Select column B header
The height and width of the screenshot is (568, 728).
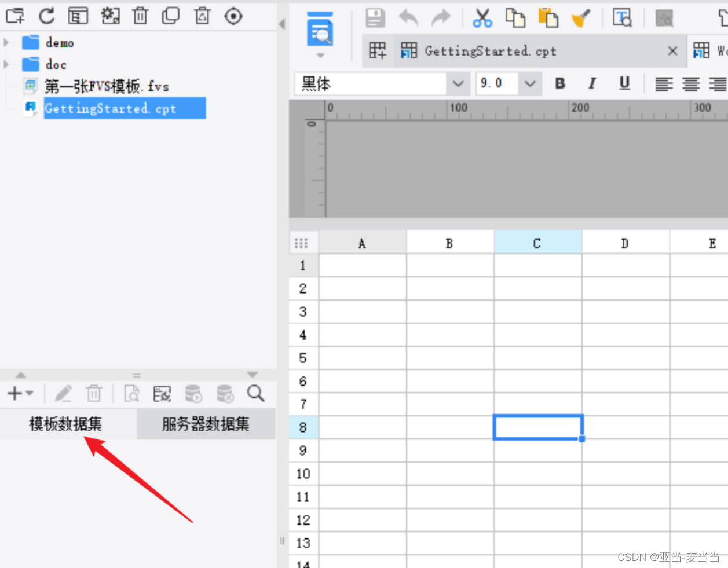[x=450, y=243]
